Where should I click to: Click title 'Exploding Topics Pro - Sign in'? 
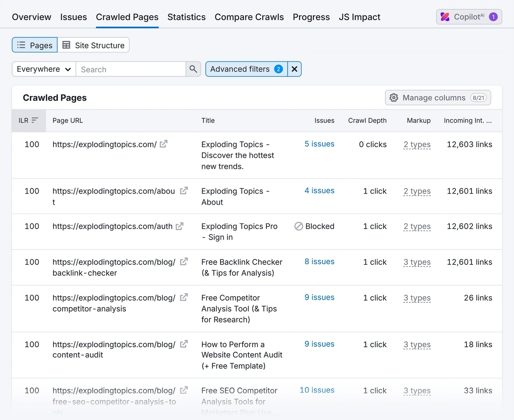pyautogui.click(x=239, y=232)
